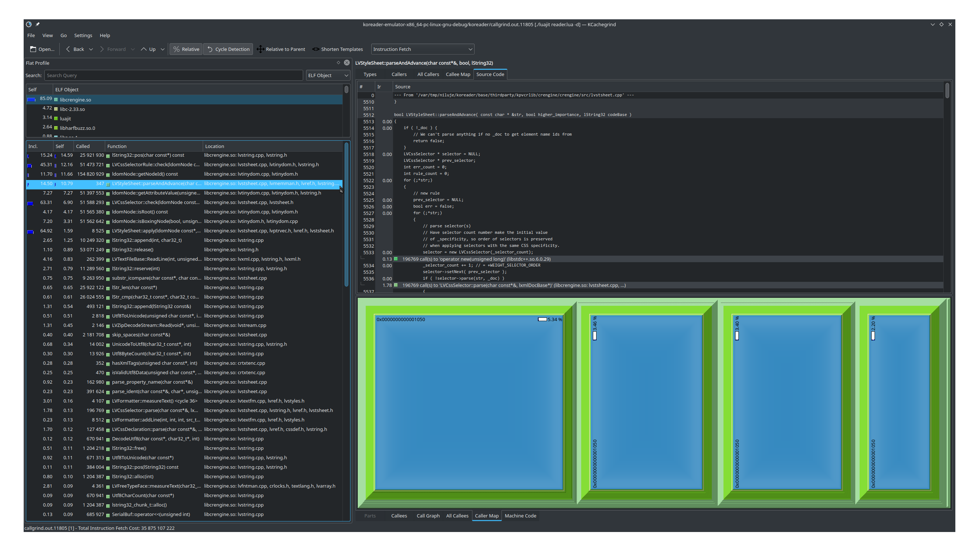Toggle the Relative percentage display
This screenshot has height=560, width=979.
click(186, 49)
